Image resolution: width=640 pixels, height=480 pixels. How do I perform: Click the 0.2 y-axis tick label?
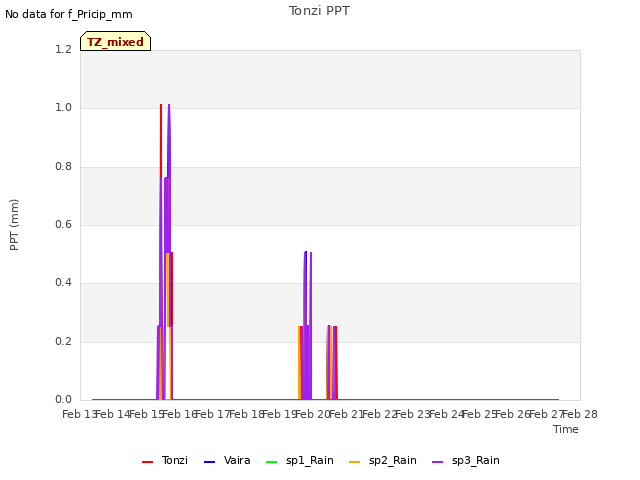(64, 341)
